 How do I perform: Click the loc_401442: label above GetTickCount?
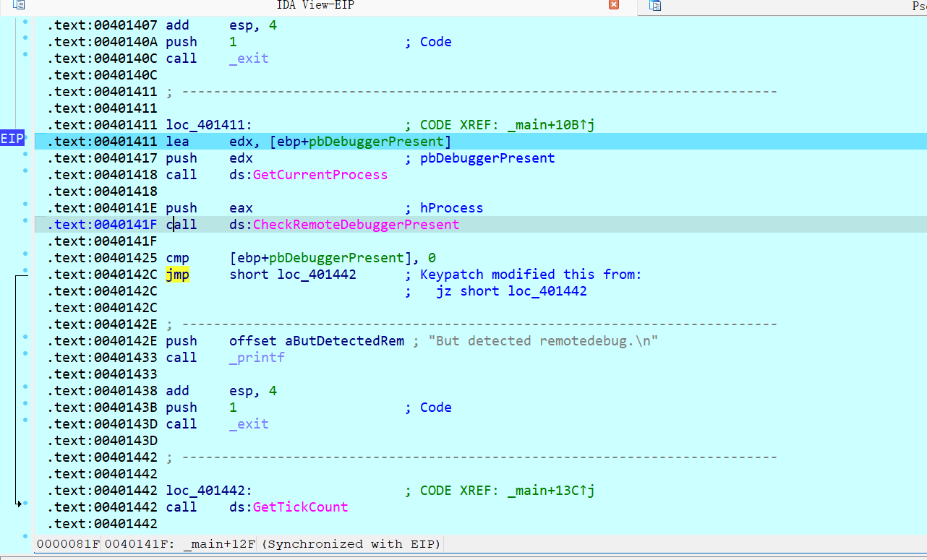tap(209, 491)
